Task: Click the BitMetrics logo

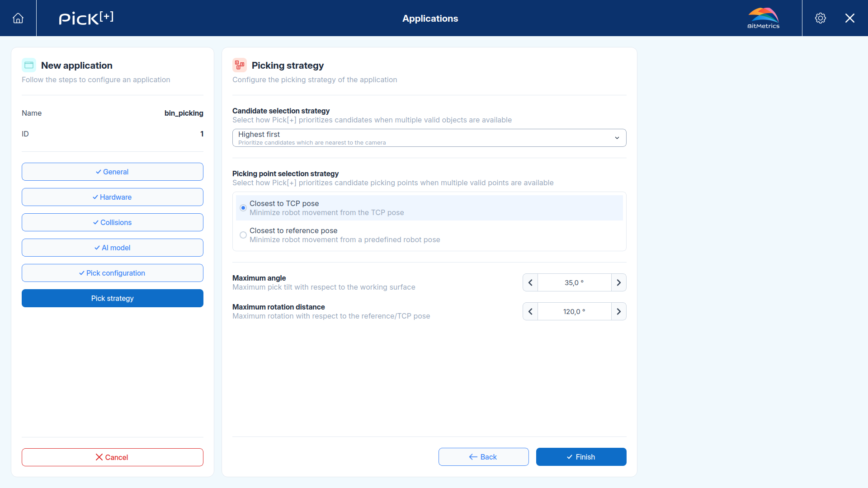Action: point(763,18)
